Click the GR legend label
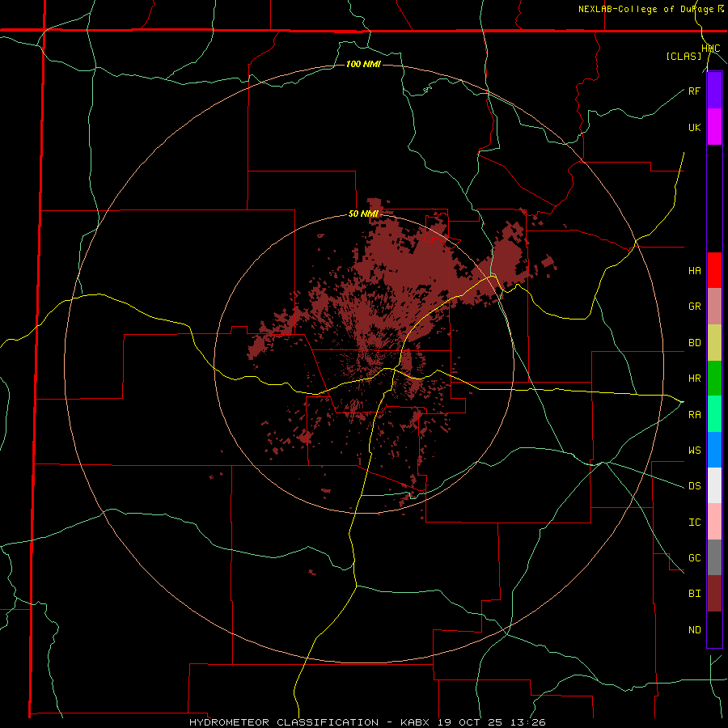Image resolution: width=728 pixels, height=728 pixels. [694, 307]
